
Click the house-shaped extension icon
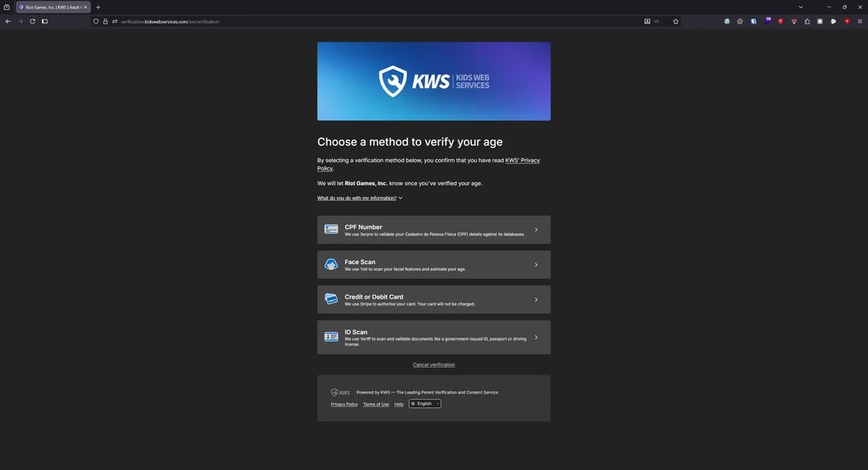click(807, 22)
